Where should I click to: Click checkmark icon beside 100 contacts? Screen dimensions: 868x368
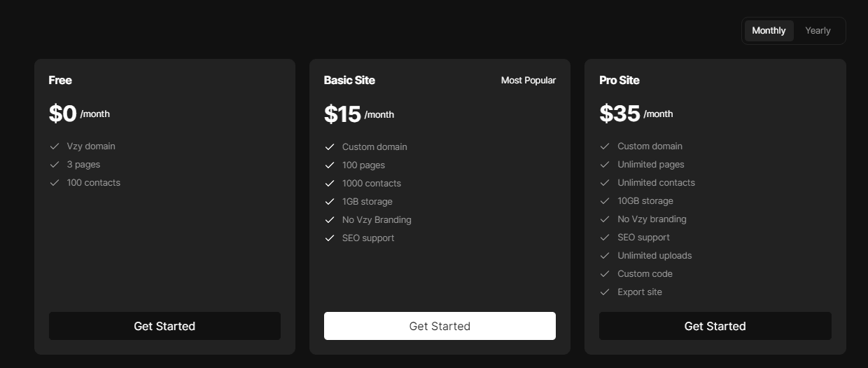pyautogui.click(x=55, y=183)
